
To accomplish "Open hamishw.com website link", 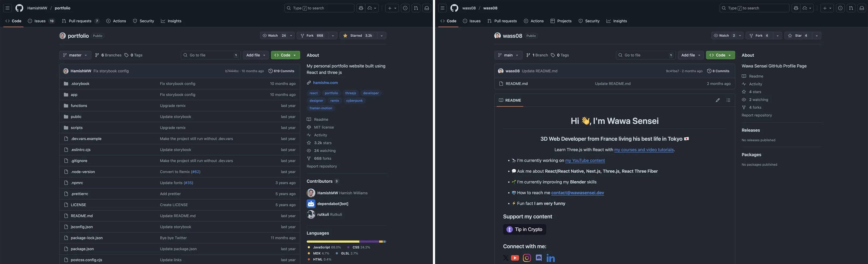I will point(325,83).
